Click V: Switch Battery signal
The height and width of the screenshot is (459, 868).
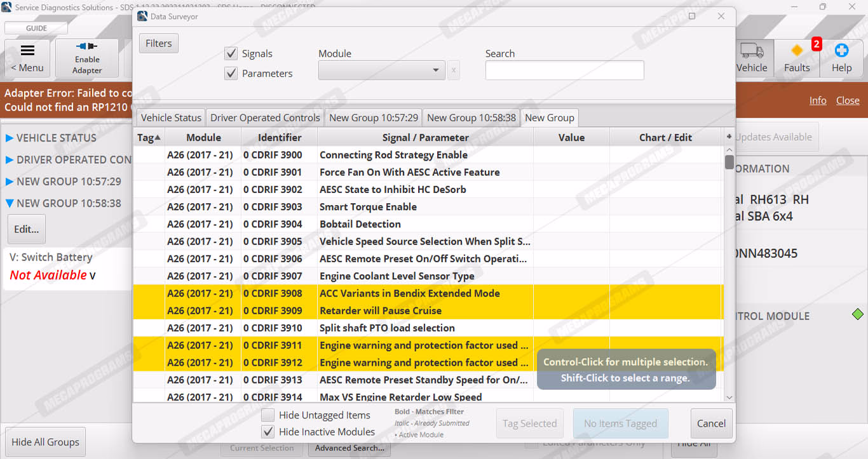tap(51, 257)
